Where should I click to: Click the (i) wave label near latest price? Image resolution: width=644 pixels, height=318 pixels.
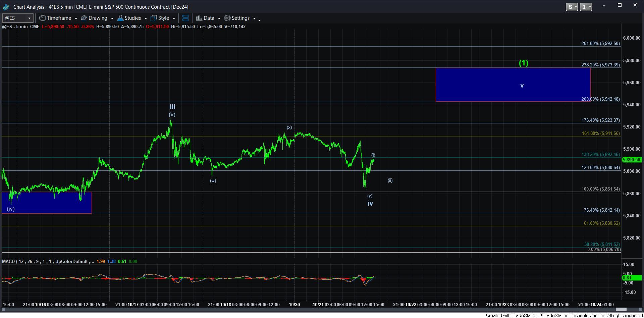click(373, 155)
